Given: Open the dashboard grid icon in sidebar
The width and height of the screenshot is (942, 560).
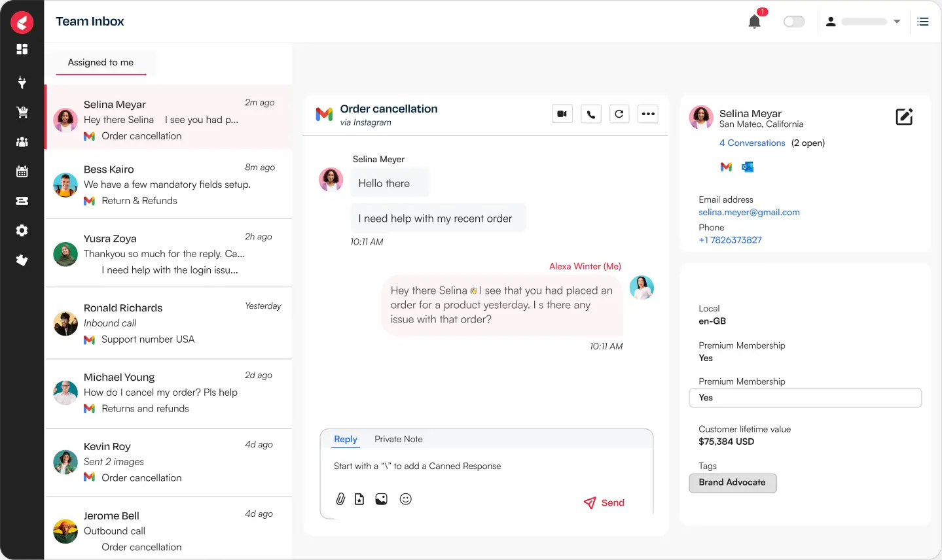Looking at the screenshot, I should (22, 49).
